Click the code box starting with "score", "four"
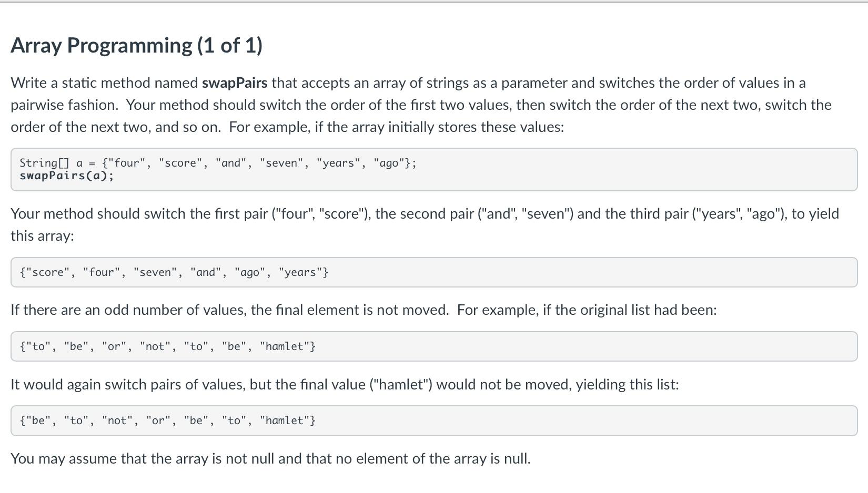Viewport: 868px width, 493px height. pyautogui.click(x=434, y=272)
